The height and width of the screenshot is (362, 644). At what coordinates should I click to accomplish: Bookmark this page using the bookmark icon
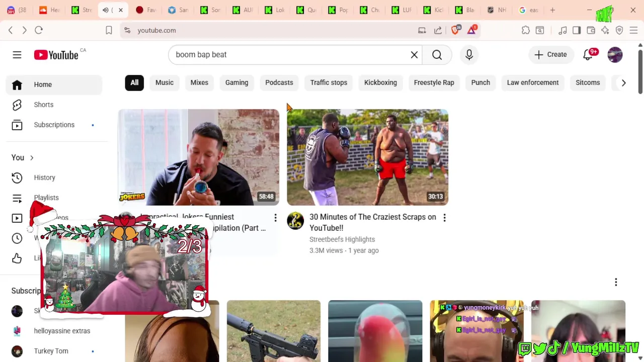pos(109,30)
